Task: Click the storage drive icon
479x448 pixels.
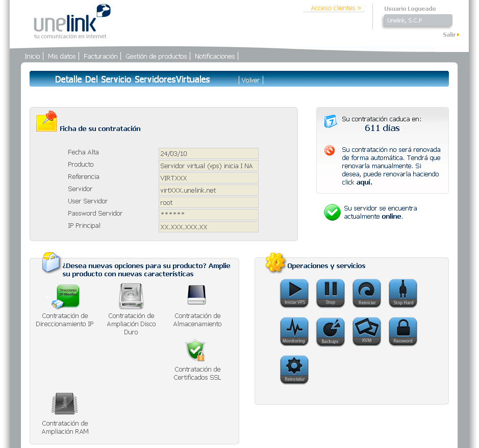Action: pyautogui.click(x=197, y=295)
